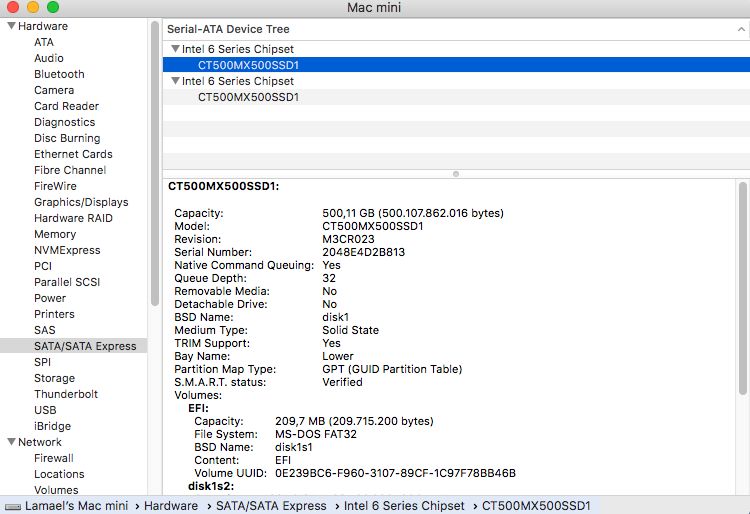Select NVMExpress in the sidebar
750x514 pixels.
(67, 250)
